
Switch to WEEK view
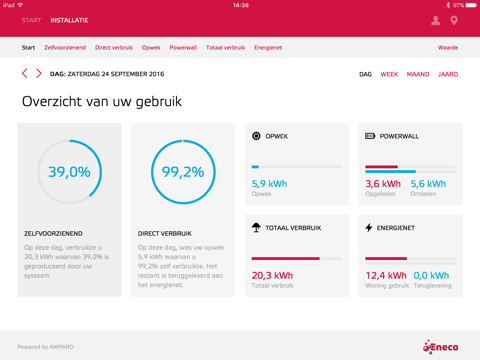click(x=389, y=74)
